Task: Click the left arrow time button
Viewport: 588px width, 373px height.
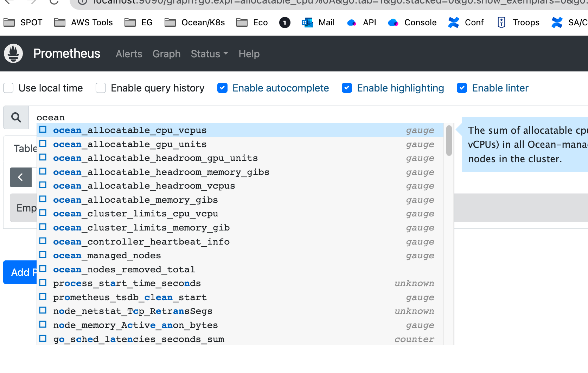Action: point(21,177)
